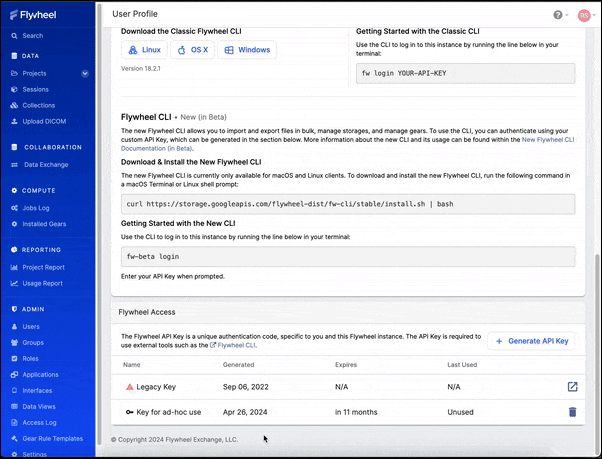Screen dimensions: 602x459
Task: Click the Legacy Key warning triangle icon
Action: coord(130,387)
